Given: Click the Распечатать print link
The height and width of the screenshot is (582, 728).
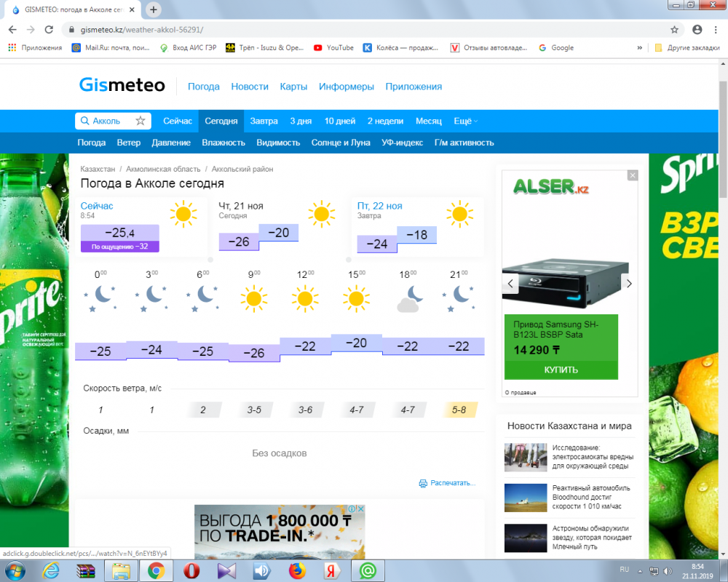Looking at the screenshot, I should pos(447,483).
